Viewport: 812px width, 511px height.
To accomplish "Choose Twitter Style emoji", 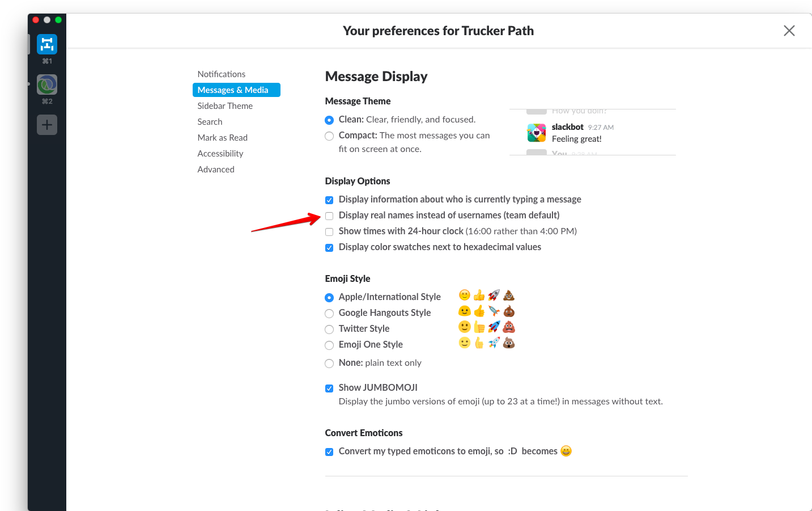I will point(329,330).
